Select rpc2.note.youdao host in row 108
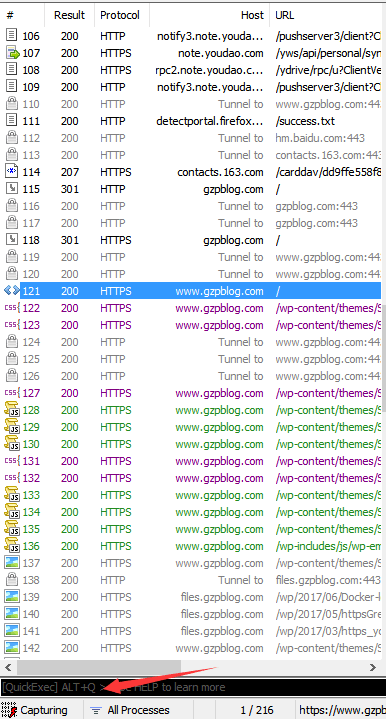Viewport: 386px width, 719px height. (x=210, y=70)
